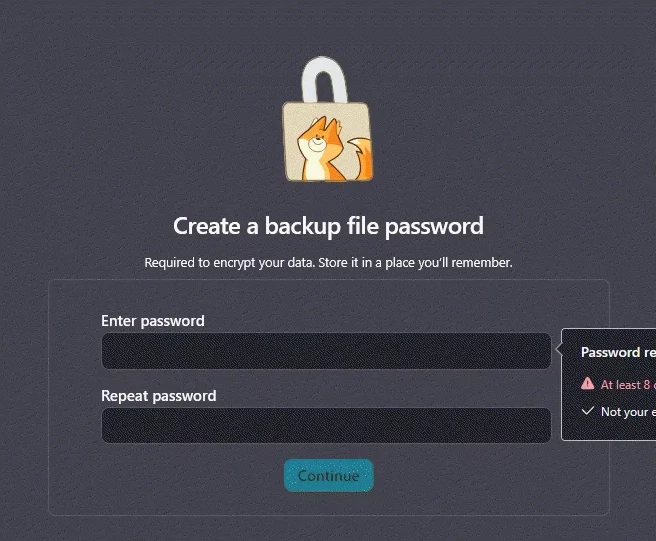Screen dimensions: 656x541
Task: Click the tooltip arrow pointer
Action: tap(557, 351)
